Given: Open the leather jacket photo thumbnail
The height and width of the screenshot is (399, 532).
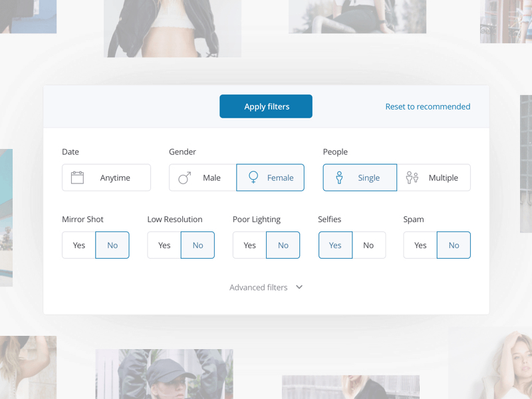Looking at the screenshot, I should coord(172,28).
